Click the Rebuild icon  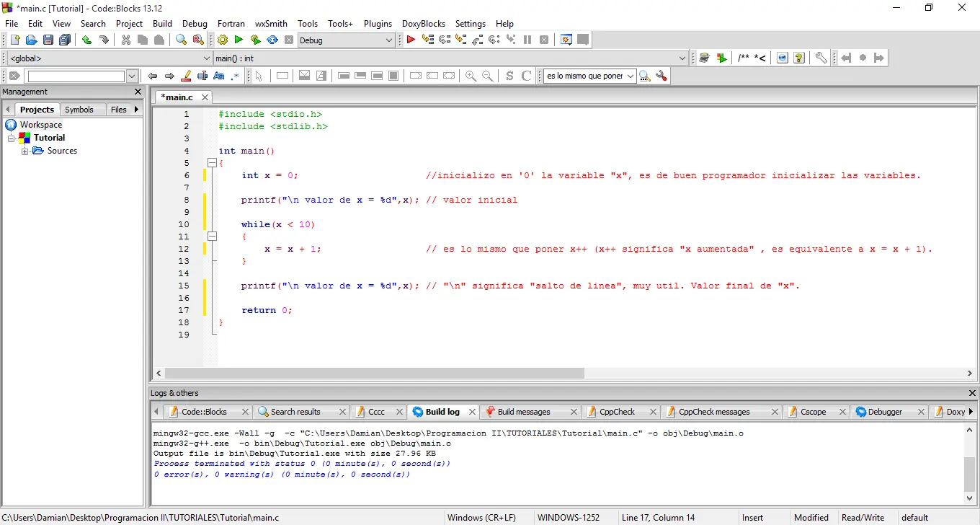click(x=272, y=40)
